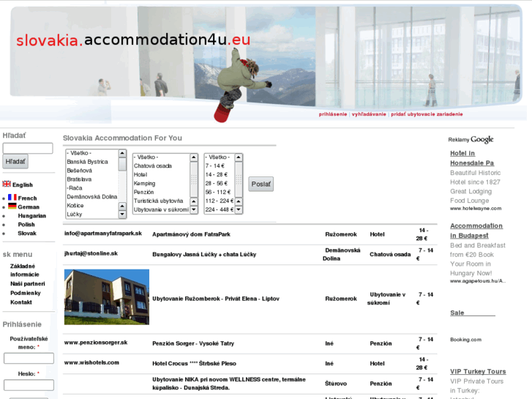Open Bungalovy Jasná Lúčky + chata Lúčky listing

point(204,254)
